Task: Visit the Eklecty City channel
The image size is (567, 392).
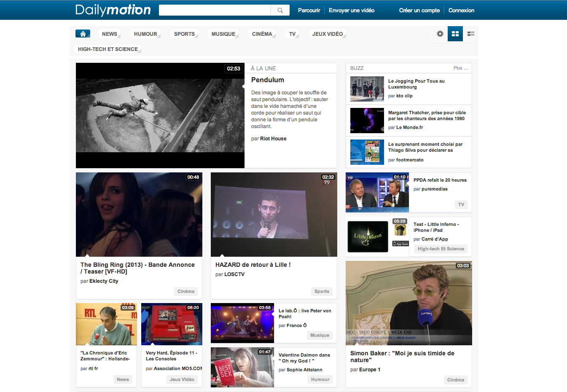Action: click(x=104, y=281)
